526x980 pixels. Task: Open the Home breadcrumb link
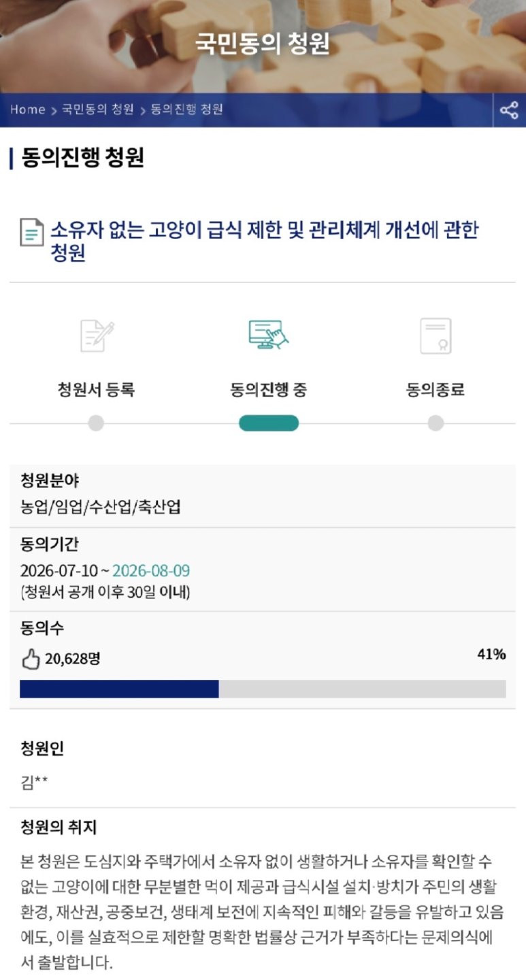(27, 110)
